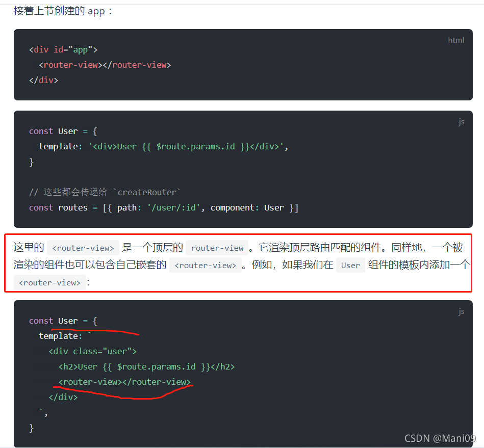The height and width of the screenshot is (448, 484).
Task: Click the heading text "接着上节创建的 app："
Action: [63, 11]
